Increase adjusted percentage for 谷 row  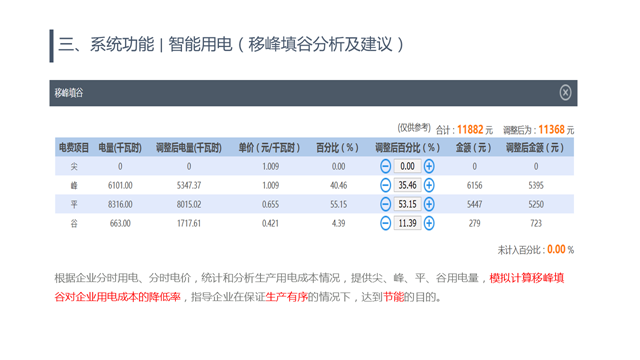tap(429, 223)
